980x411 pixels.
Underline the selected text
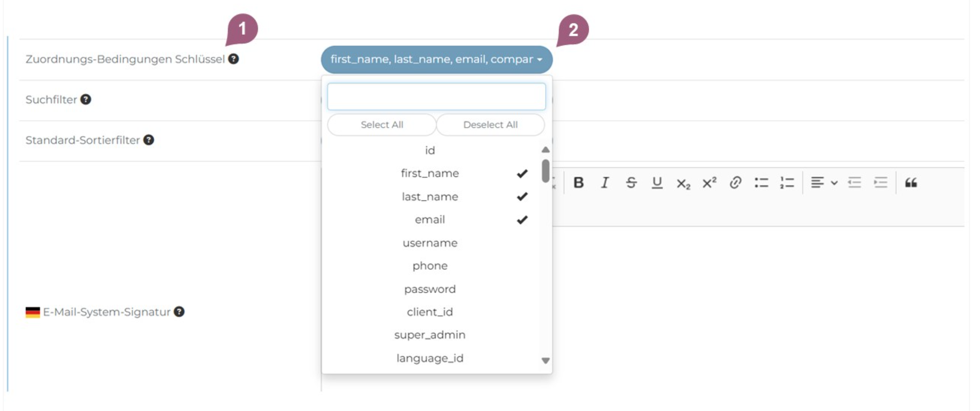[x=657, y=183]
